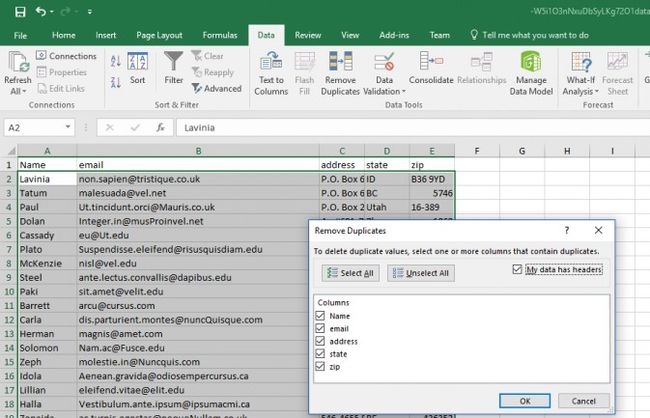
Task: Click the Select All button in dialog
Action: click(350, 273)
